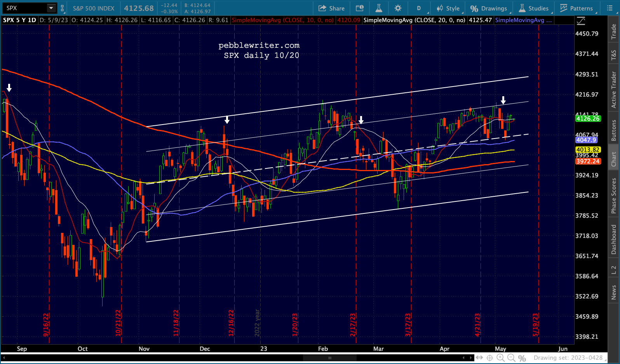Open the Patterns menu
Image resolution: width=620 pixels, height=364 pixels.
pyautogui.click(x=576, y=8)
